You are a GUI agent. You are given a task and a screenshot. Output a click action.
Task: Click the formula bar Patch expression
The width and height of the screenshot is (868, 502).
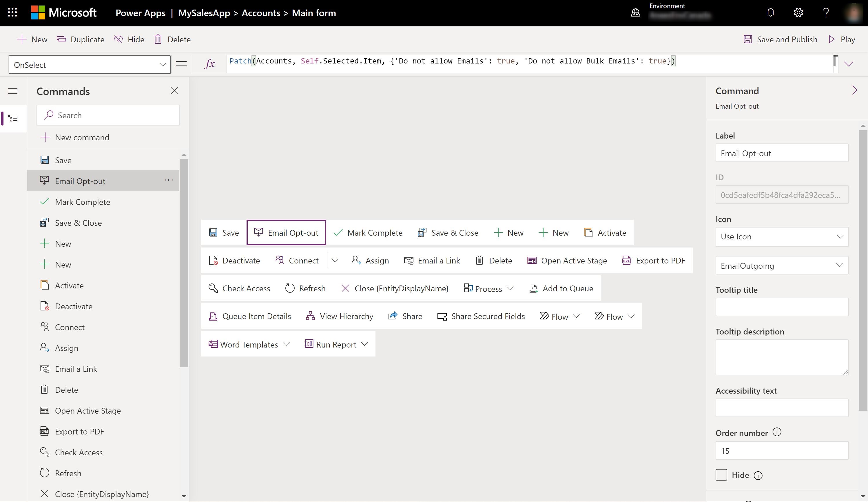[x=452, y=61]
